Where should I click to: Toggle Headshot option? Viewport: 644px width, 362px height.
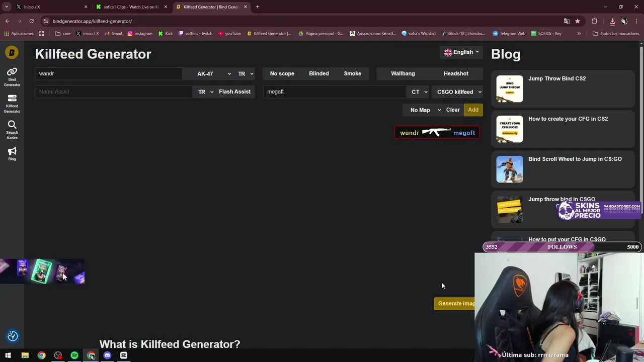point(456,73)
